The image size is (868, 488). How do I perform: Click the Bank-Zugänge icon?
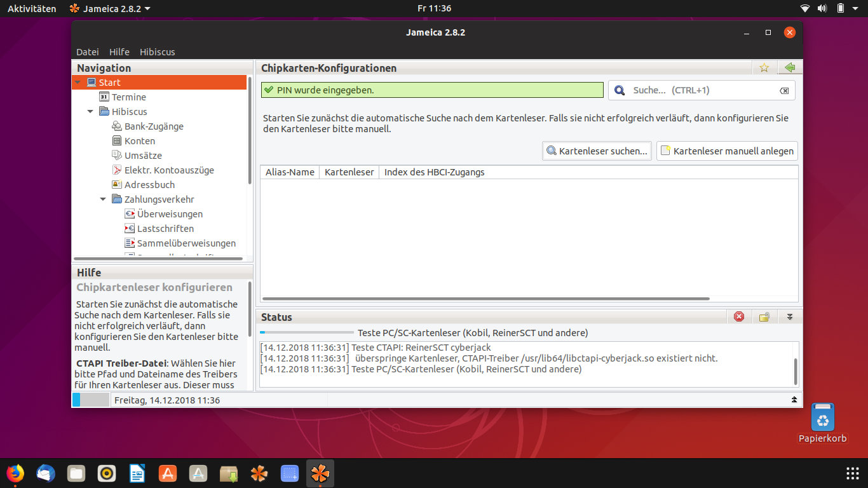point(117,126)
